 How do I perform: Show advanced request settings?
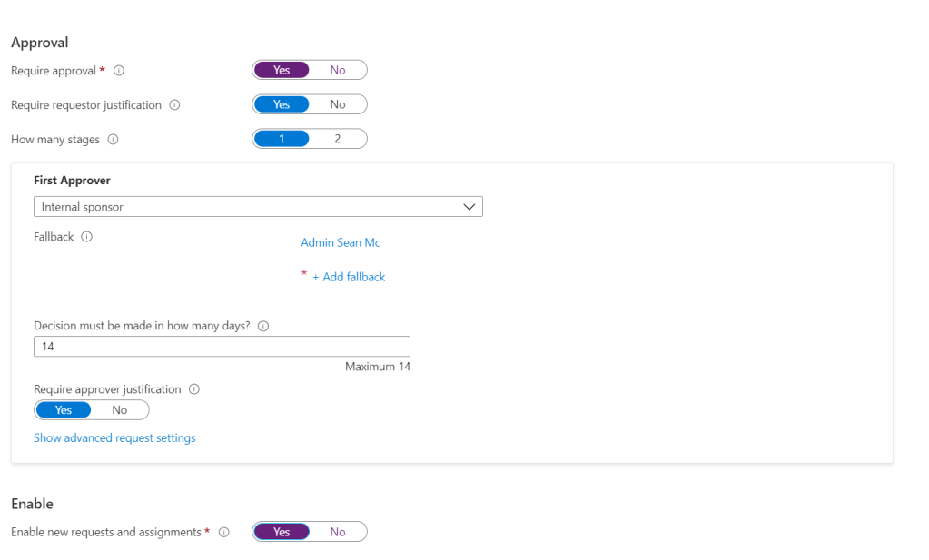[114, 437]
